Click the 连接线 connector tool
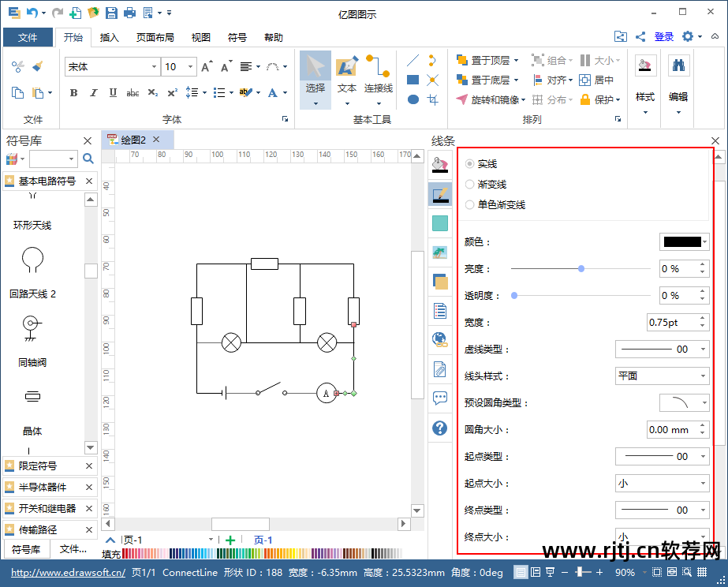 [x=379, y=78]
